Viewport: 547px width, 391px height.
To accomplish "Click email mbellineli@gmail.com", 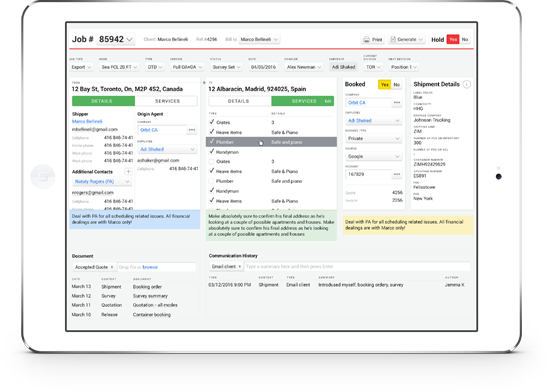I will tap(95, 129).
